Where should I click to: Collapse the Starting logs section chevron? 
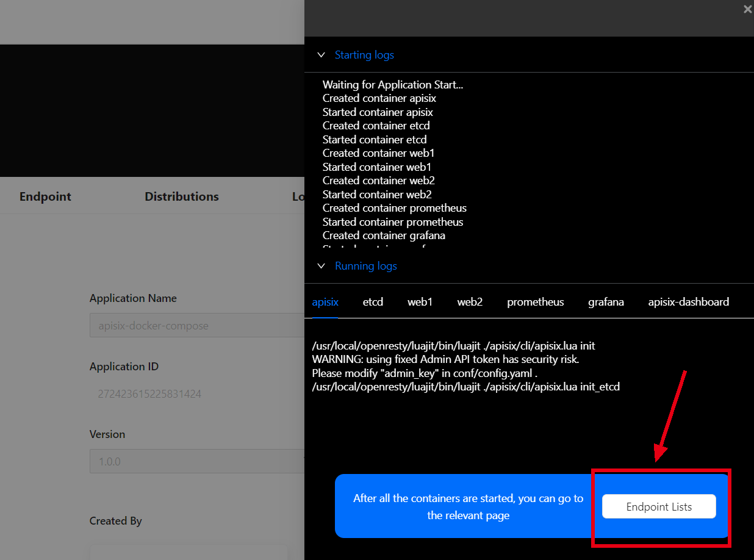pos(321,55)
